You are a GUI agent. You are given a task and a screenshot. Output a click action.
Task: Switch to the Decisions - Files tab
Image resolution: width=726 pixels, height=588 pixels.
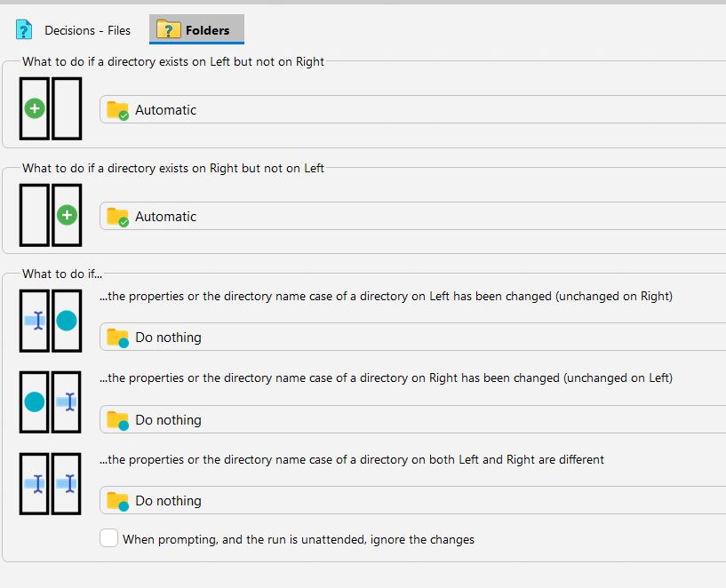point(87,30)
